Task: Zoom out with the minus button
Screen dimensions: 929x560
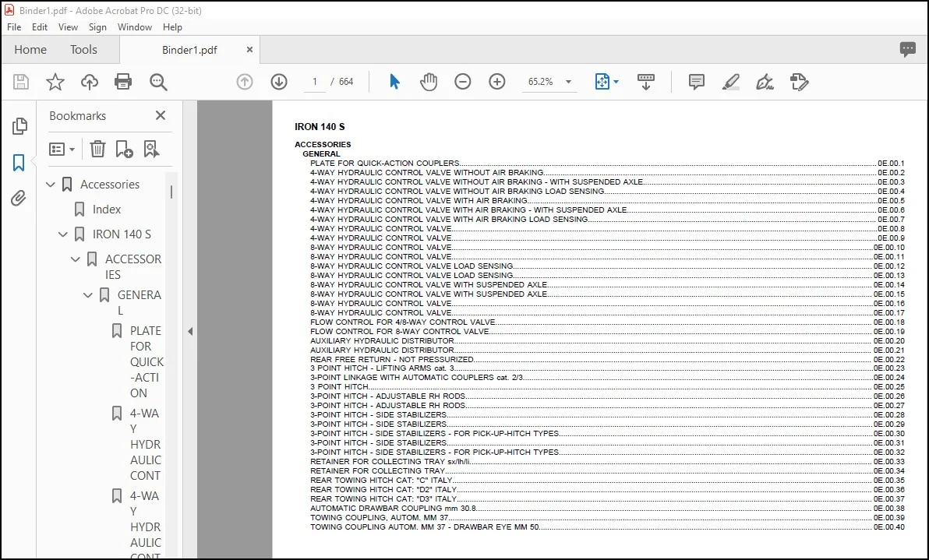Action: click(463, 82)
